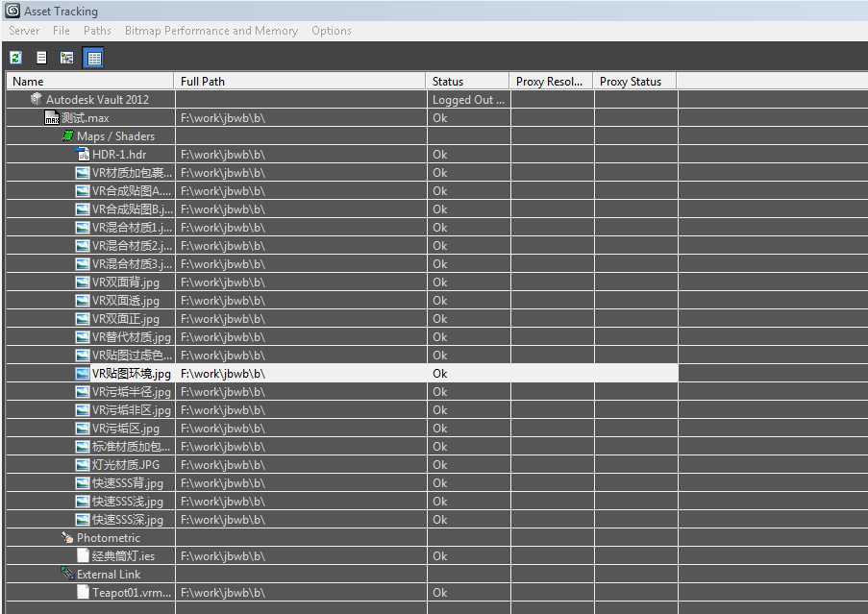Image resolution: width=868 pixels, height=614 pixels.
Task: Select the External Link group row
Action: click(x=342, y=575)
